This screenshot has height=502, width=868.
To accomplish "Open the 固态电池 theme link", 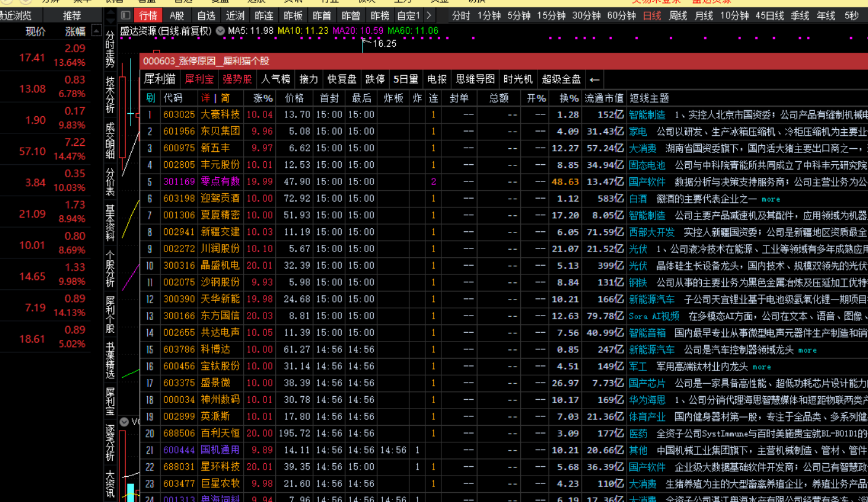I will tap(647, 165).
